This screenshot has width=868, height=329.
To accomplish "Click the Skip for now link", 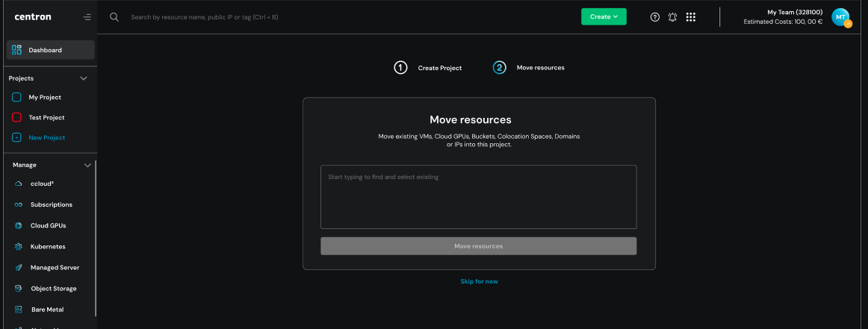I will [x=479, y=281].
